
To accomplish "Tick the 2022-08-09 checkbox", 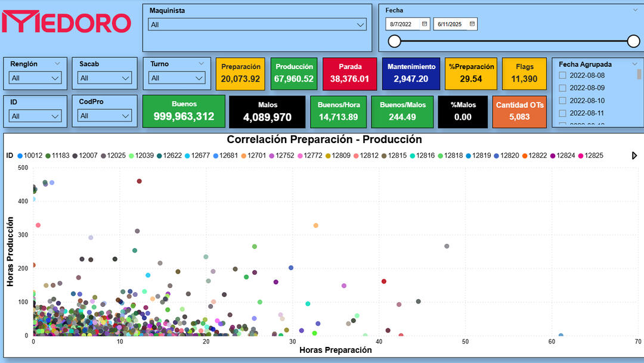I will pos(562,88).
